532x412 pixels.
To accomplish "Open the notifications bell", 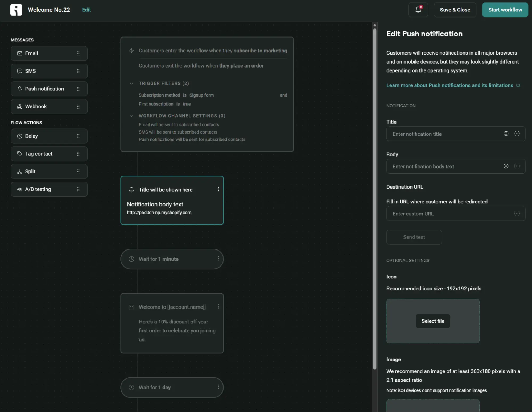I will coord(418,10).
